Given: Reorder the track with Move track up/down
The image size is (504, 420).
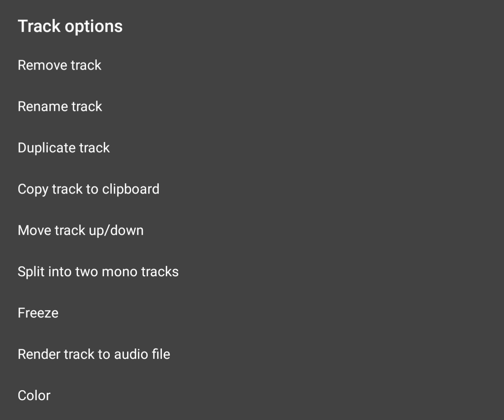Looking at the screenshot, I should click(x=81, y=230).
